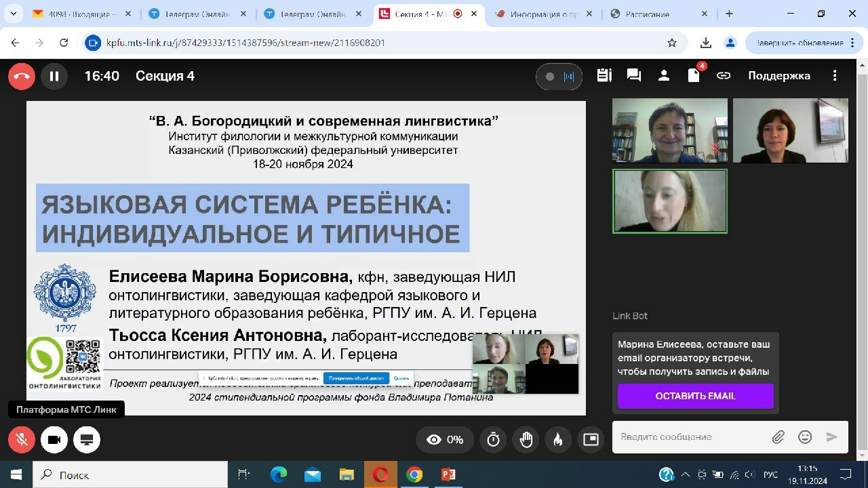
Task: Open reactions with the fire icon
Action: [x=558, y=439]
